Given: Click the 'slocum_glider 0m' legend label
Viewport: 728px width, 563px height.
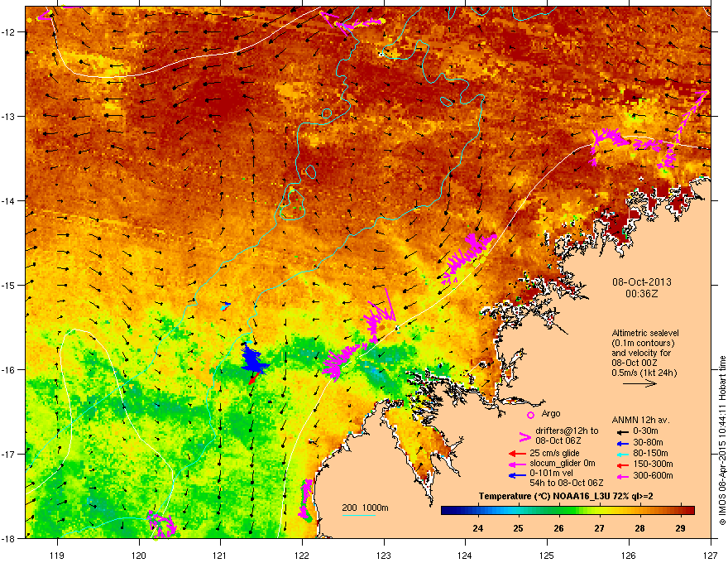Looking at the screenshot, I should 563,464.
